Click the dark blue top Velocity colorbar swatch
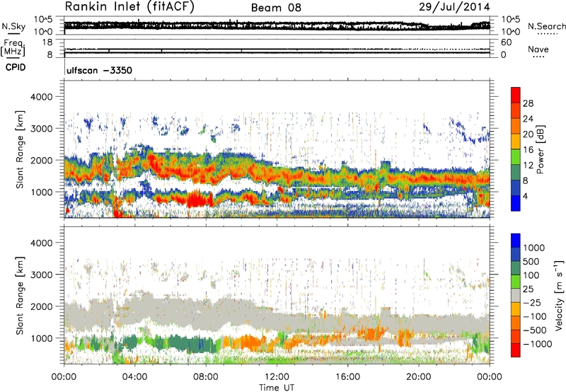 [516, 241]
